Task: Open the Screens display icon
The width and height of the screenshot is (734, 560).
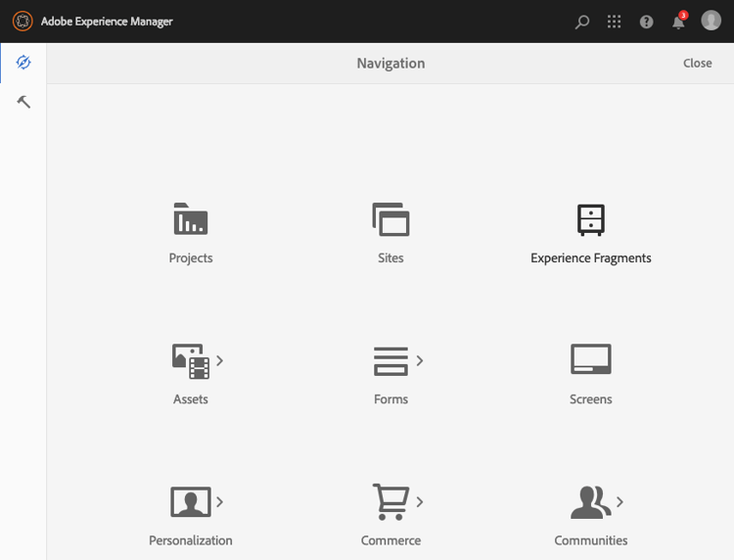Action: 591,359
